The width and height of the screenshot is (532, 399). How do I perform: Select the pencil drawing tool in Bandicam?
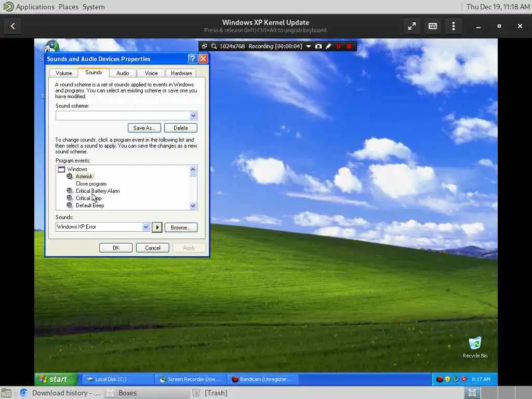(x=328, y=46)
